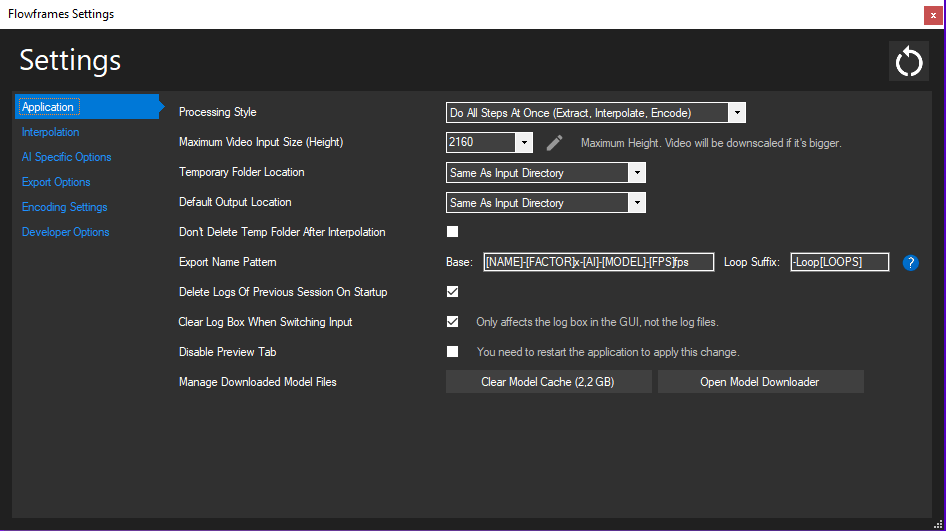Open the Encoding Settings tab
Viewport: 946px width, 531px height.
tap(65, 207)
